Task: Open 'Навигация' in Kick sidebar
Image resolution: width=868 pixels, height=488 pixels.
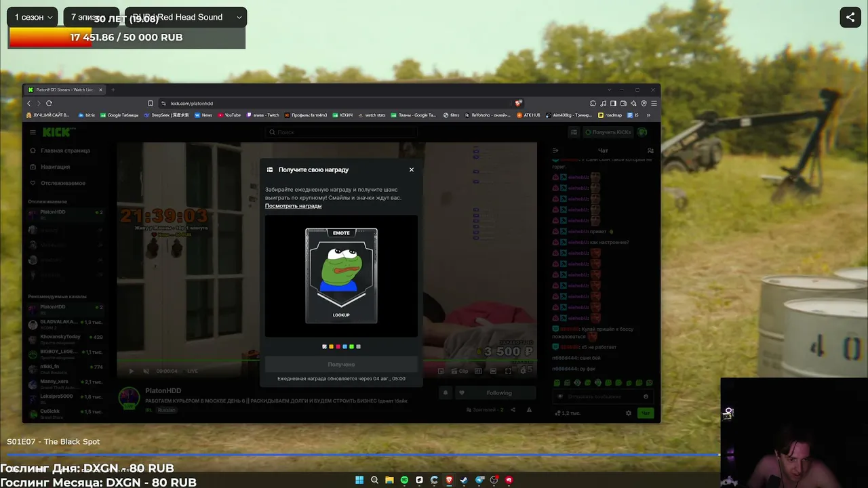Action: (50, 167)
